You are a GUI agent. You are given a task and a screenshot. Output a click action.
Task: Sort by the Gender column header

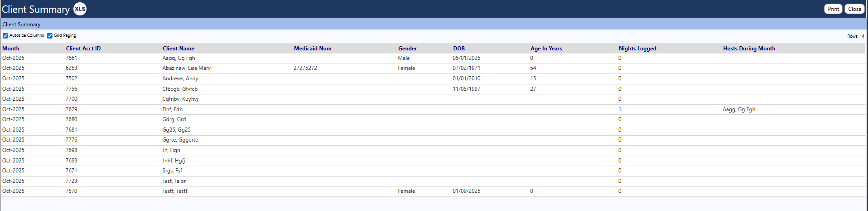click(x=408, y=49)
